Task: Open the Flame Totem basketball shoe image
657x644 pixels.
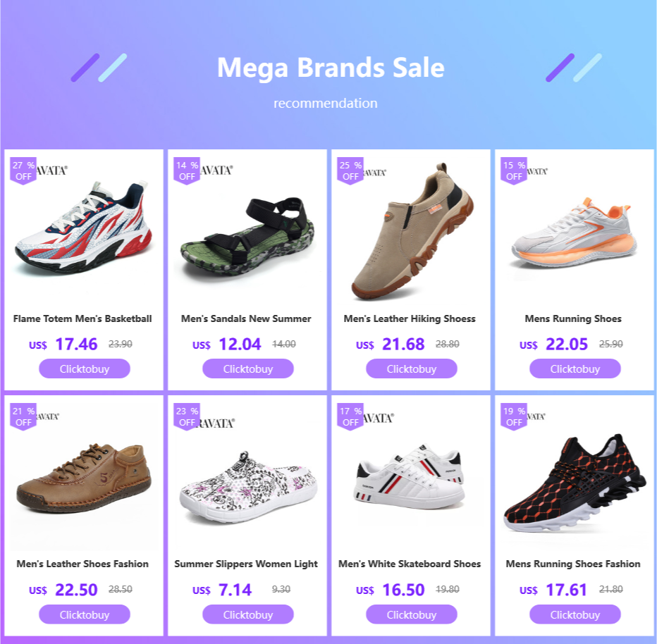Action: [x=84, y=228]
